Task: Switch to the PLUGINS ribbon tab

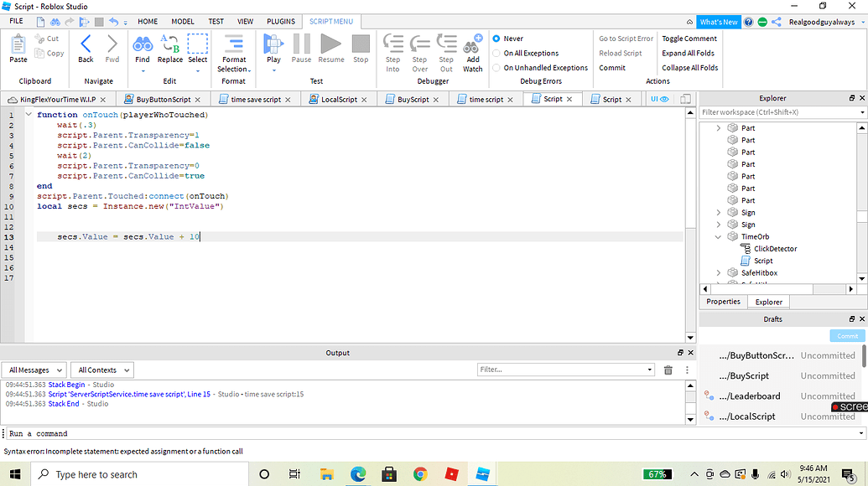Action: click(x=281, y=21)
